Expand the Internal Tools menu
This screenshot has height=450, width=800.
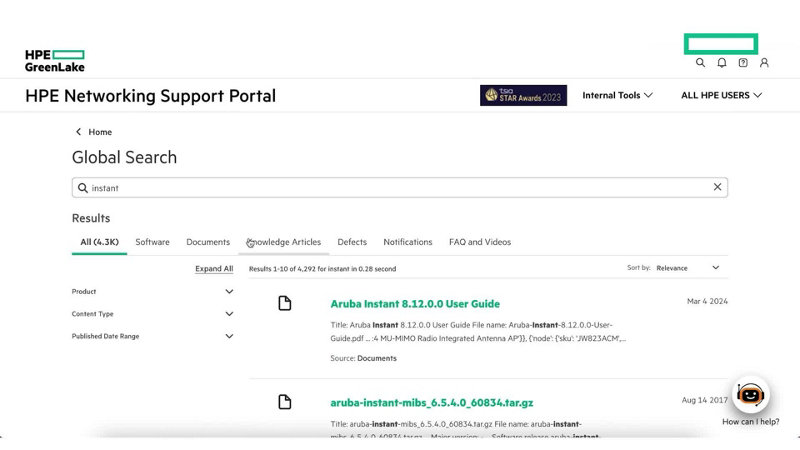pyautogui.click(x=617, y=95)
